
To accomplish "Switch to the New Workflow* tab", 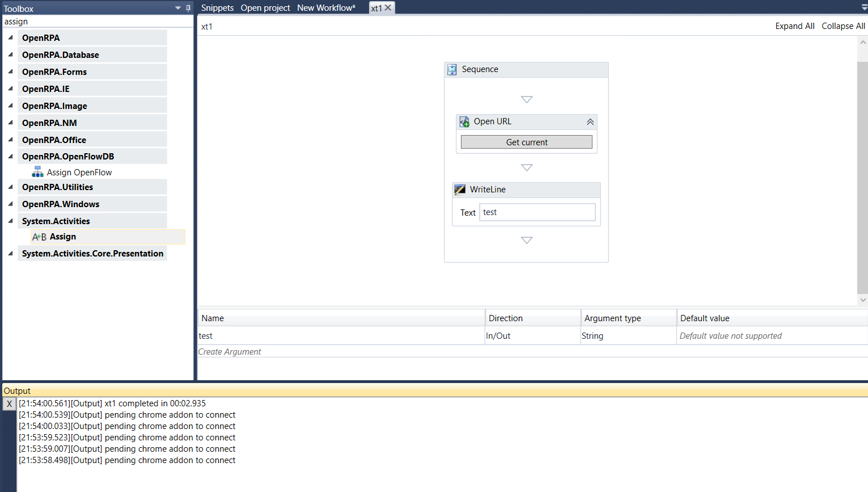I will click(x=326, y=8).
